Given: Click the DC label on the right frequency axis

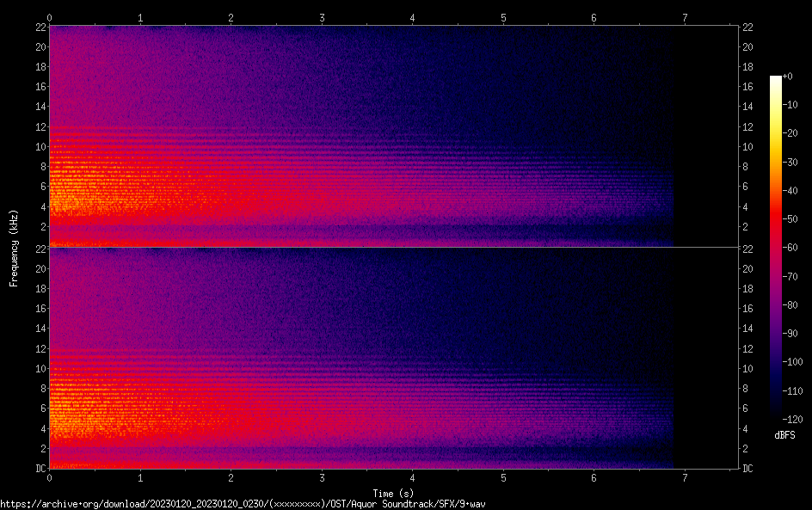Looking at the screenshot, I should 748,469.
